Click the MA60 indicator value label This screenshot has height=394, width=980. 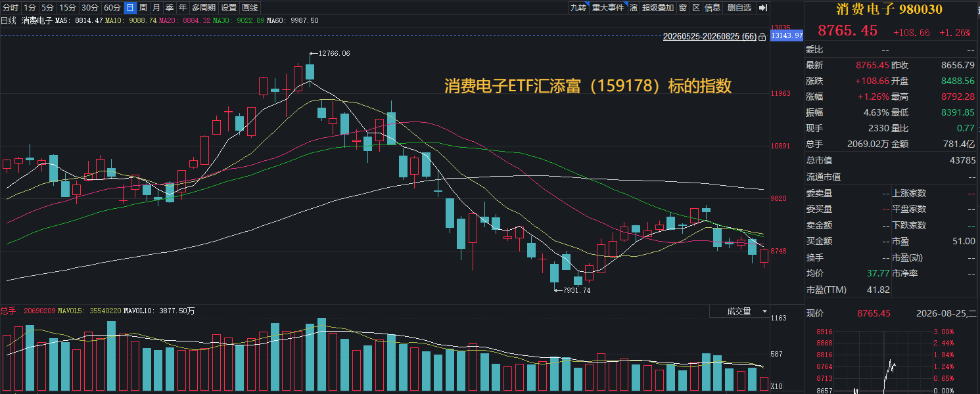(x=292, y=20)
